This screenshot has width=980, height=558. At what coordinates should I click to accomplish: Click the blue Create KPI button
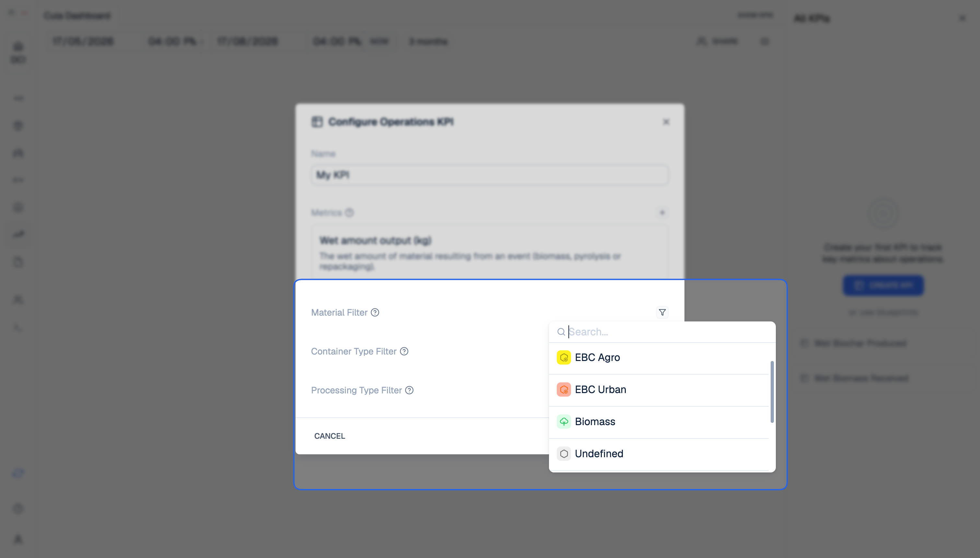pos(883,285)
